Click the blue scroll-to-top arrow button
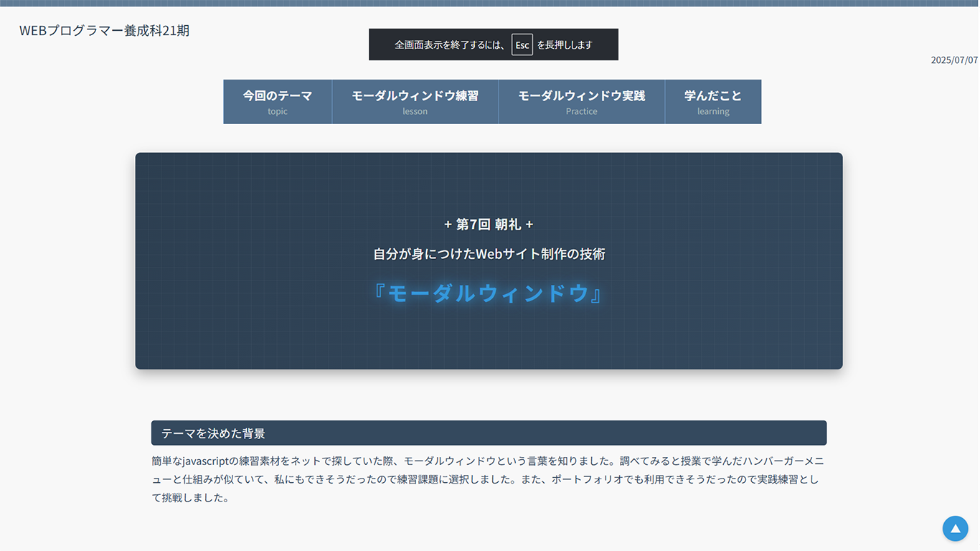The width and height of the screenshot is (980, 551). pos(955,529)
